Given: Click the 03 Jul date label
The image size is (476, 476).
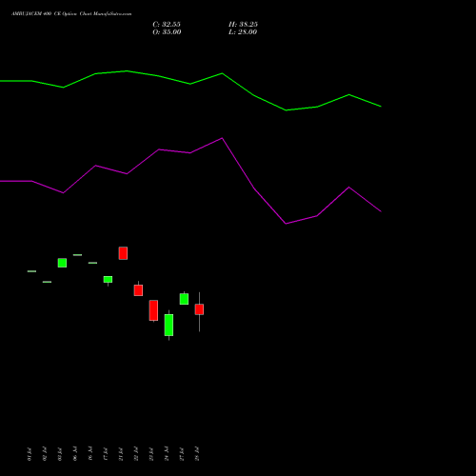Looking at the screenshot, I should point(60,454).
